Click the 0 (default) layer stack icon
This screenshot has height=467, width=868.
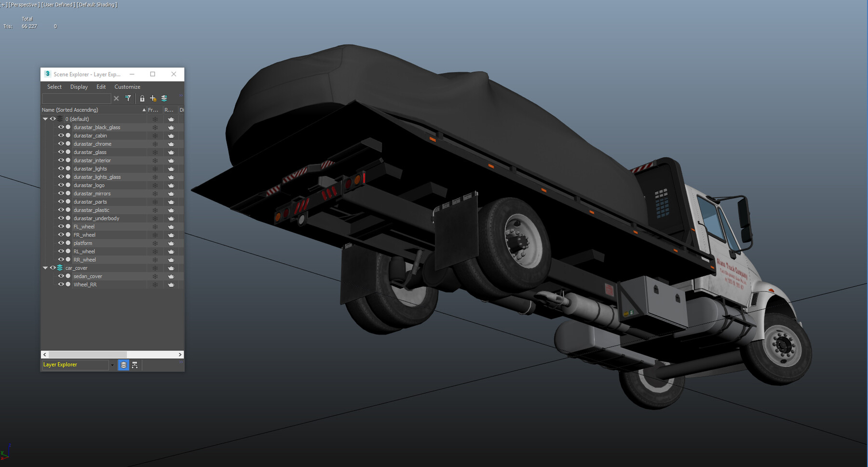[x=60, y=119]
